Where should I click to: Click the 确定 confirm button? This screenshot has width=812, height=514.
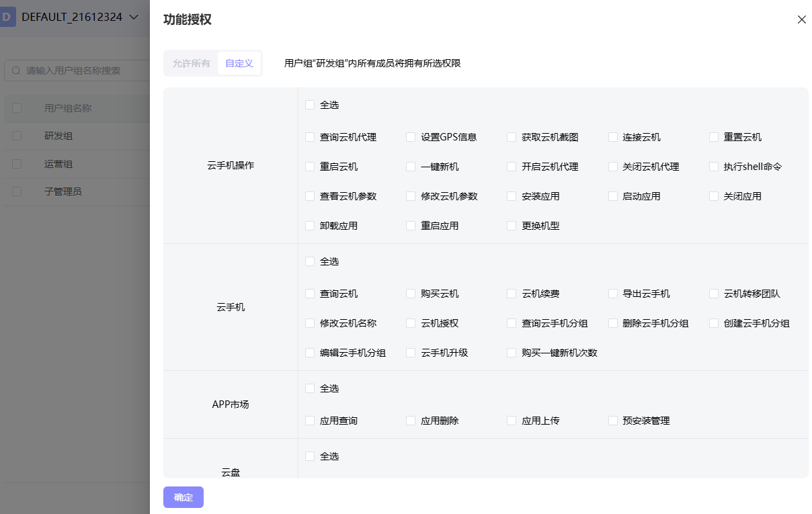(183, 497)
